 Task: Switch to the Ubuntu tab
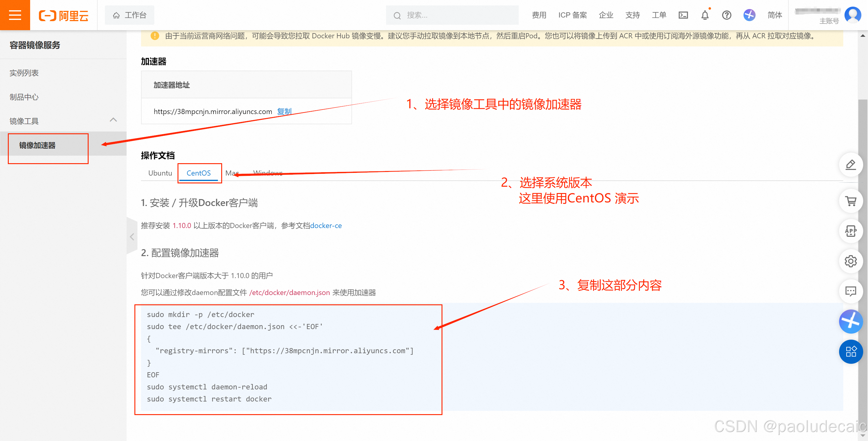[x=160, y=173]
